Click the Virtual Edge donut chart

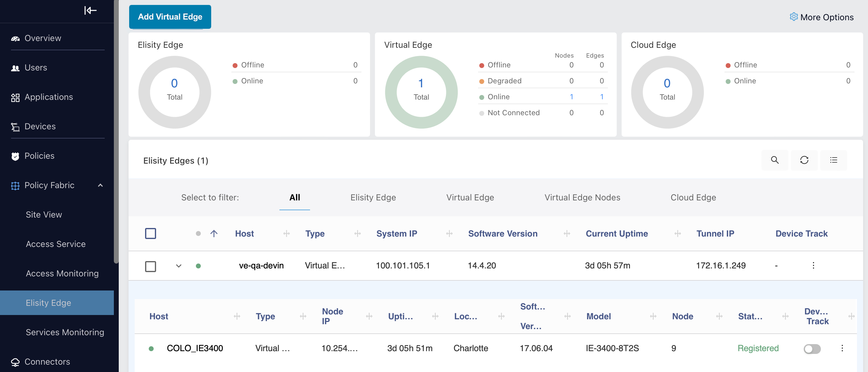(x=421, y=92)
